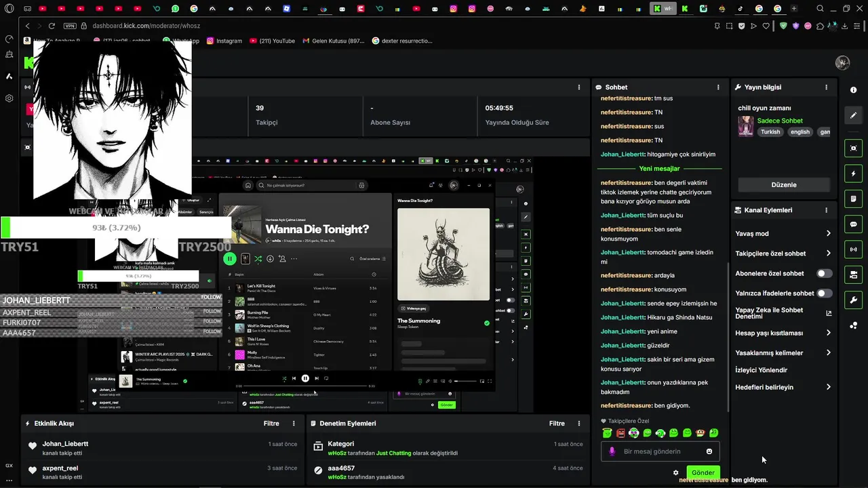Click the english tag chip
The width and height of the screenshot is (868, 488).
800,132
